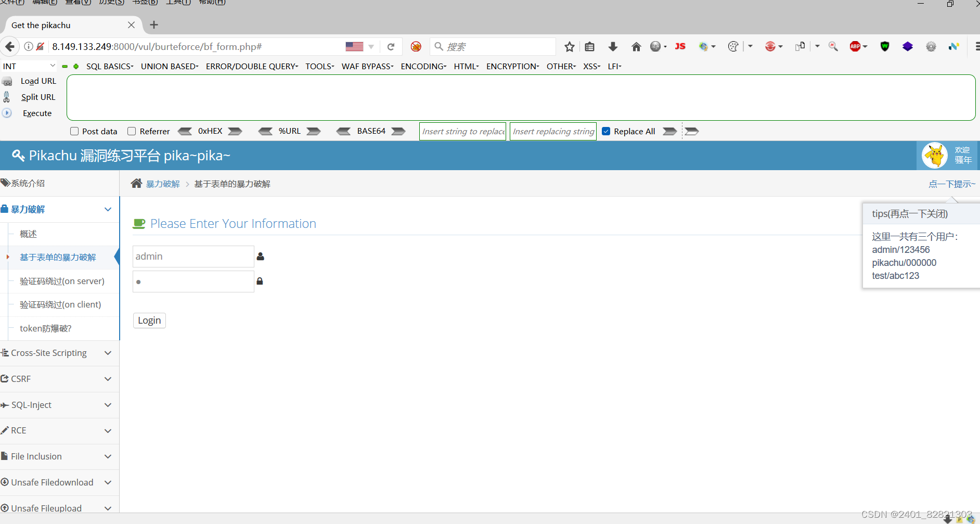
Task: Open the token防爆破? sidebar item
Action: click(46, 328)
